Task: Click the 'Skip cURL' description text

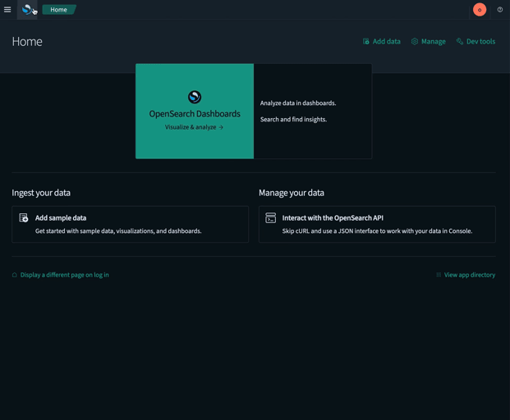Action: pyautogui.click(x=377, y=231)
